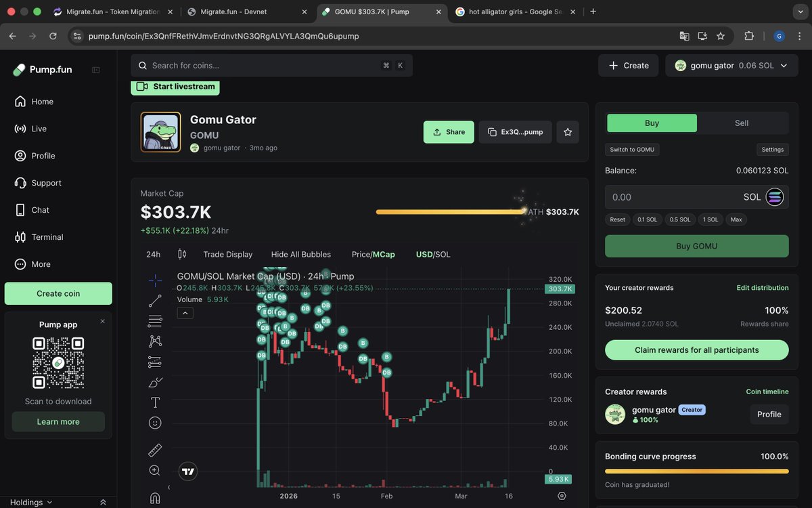The image size is (812, 508).
Task: Click Edit distribution link
Action: pos(763,288)
